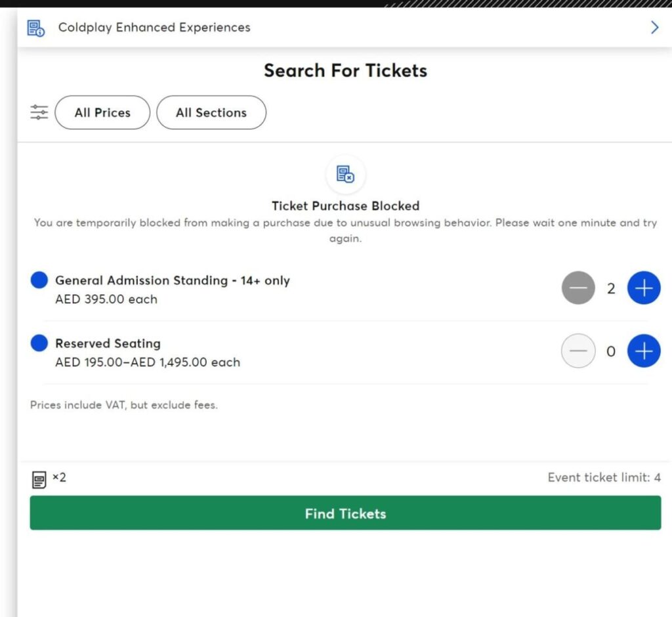Click the Ticket Purchase Blocked icon
The height and width of the screenshot is (617, 672).
pyautogui.click(x=345, y=175)
